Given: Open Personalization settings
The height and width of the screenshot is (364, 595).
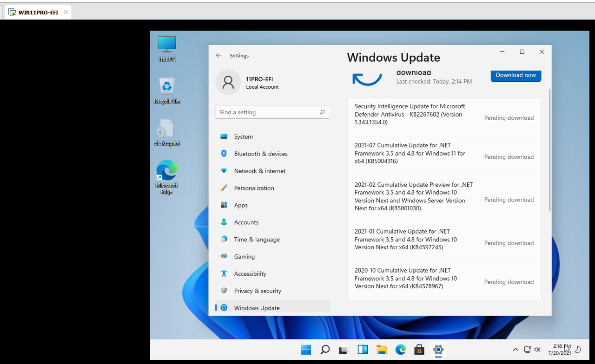Looking at the screenshot, I should (273, 188).
